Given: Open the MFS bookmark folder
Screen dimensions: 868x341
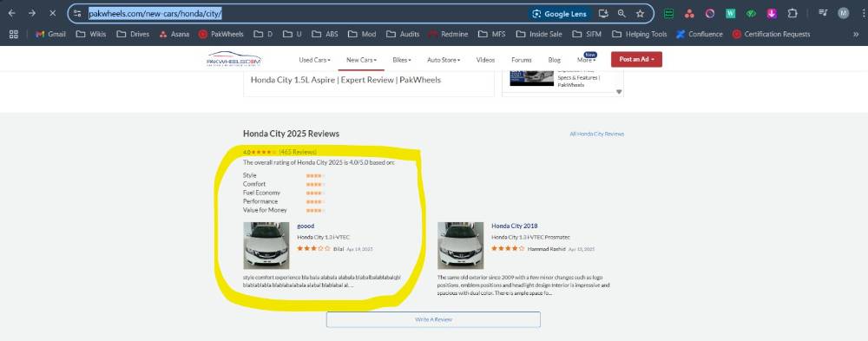Looking at the screenshot, I should [491, 34].
